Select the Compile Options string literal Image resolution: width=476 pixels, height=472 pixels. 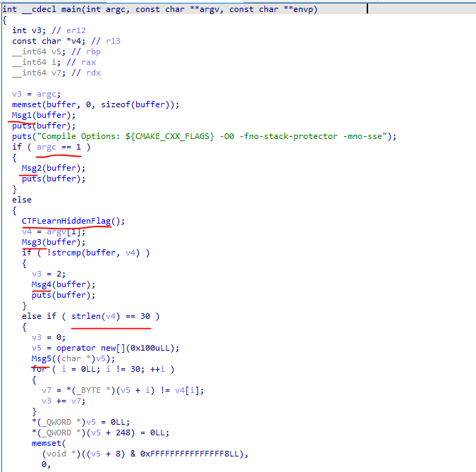coord(212,136)
